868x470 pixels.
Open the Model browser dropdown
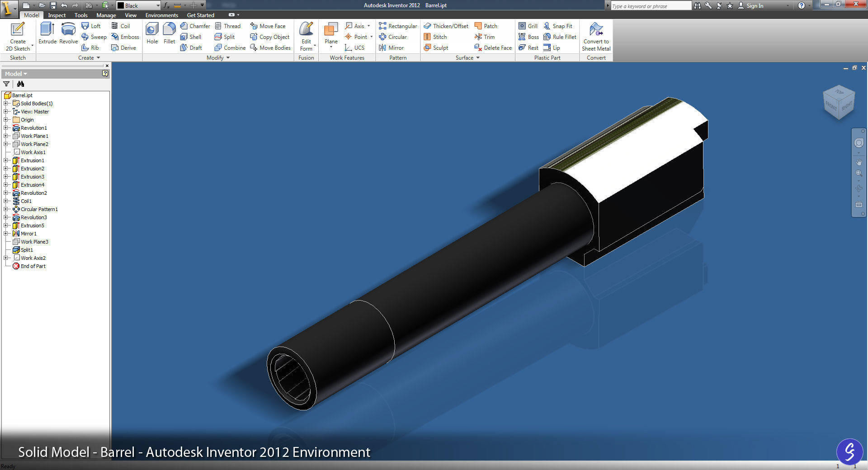(16, 74)
